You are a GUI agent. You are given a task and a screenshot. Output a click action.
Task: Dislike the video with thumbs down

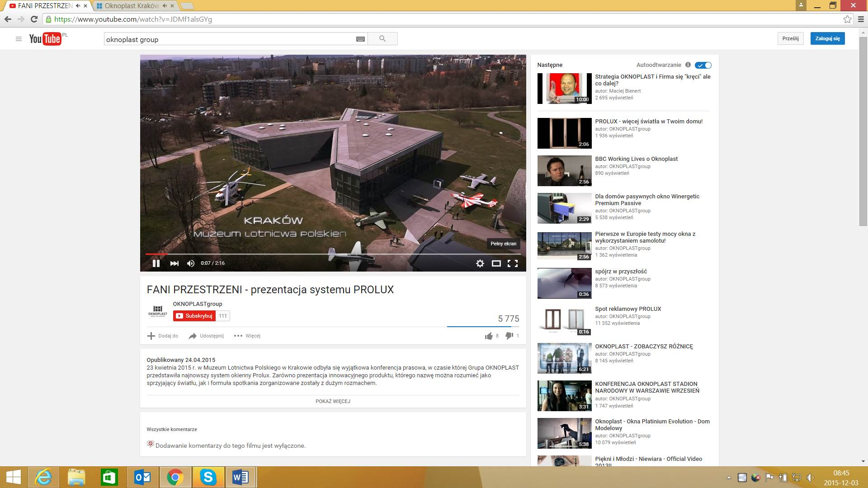[x=509, y=336]
